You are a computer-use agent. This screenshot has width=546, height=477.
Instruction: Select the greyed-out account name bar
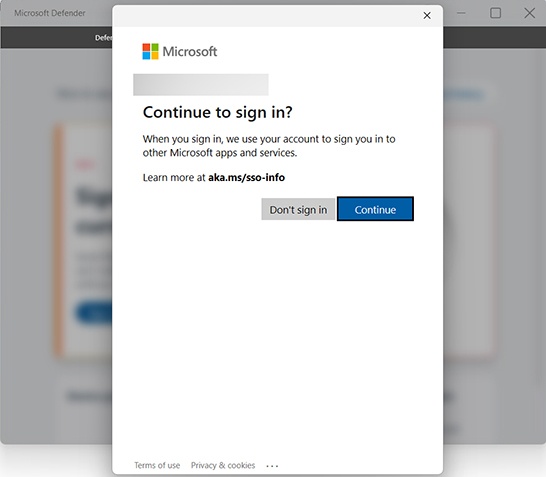tap(201, 85)
